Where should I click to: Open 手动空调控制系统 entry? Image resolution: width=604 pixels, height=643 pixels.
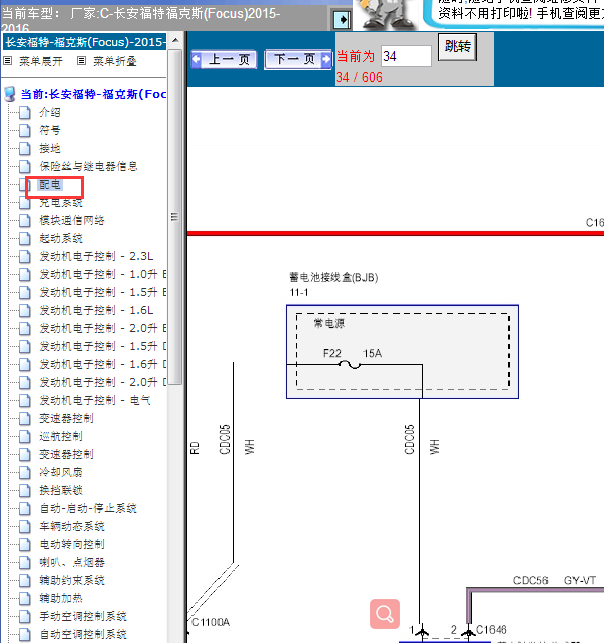click(x=83, y=616)
